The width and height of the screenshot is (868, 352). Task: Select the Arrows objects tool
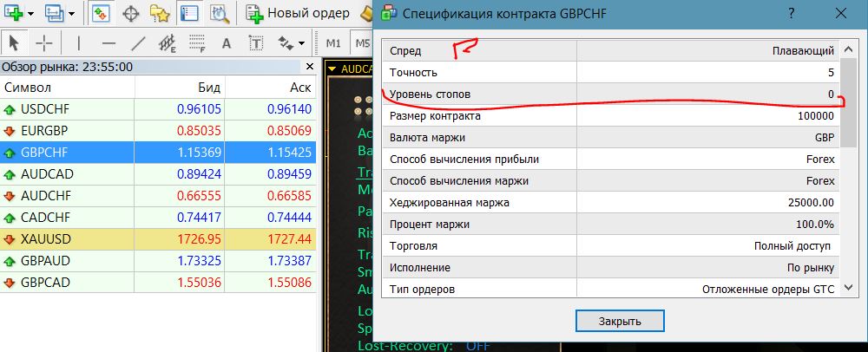[x=286, y=43]
